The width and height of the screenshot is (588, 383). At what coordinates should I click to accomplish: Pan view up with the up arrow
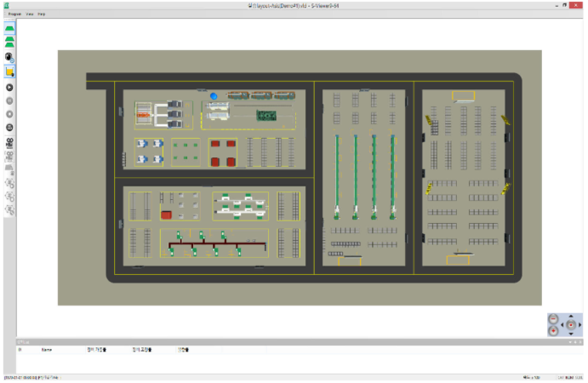click(x=570, y=317)
